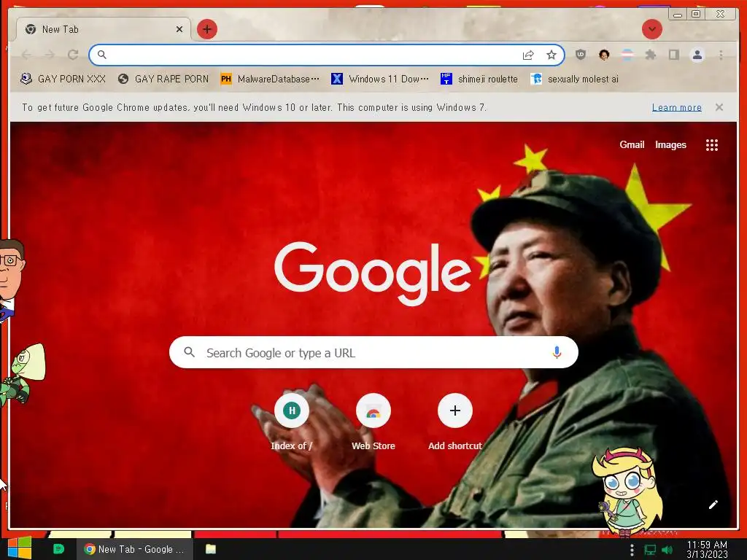Screen dimensions: 747x560
Task: Open File Explorer from the taskbar
Action: point(211,549)
